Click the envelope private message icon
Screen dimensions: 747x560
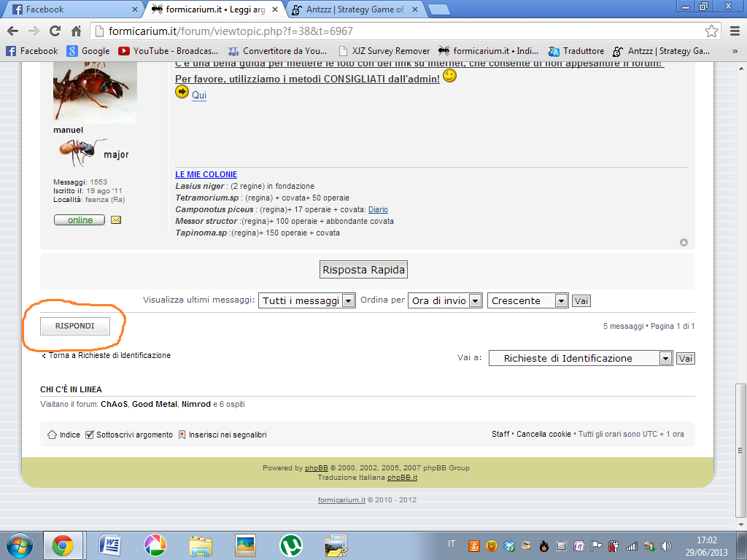point(116,219)
